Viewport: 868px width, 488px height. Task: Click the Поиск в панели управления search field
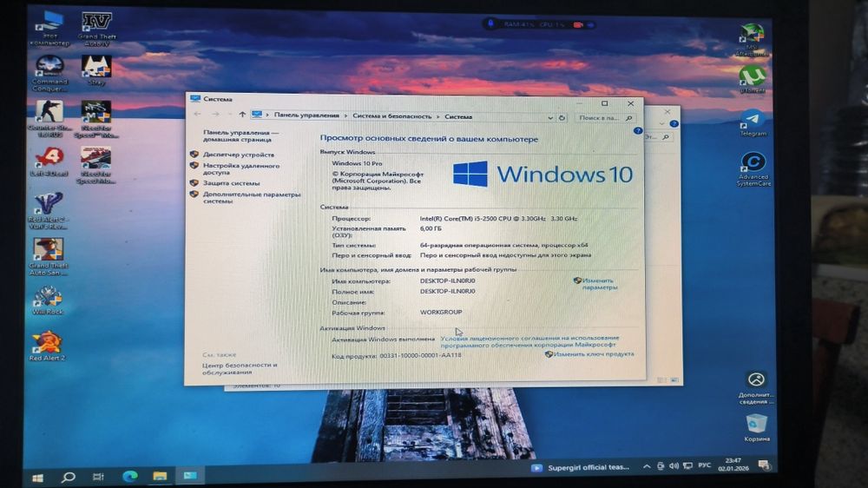click(x=604, y=118)
